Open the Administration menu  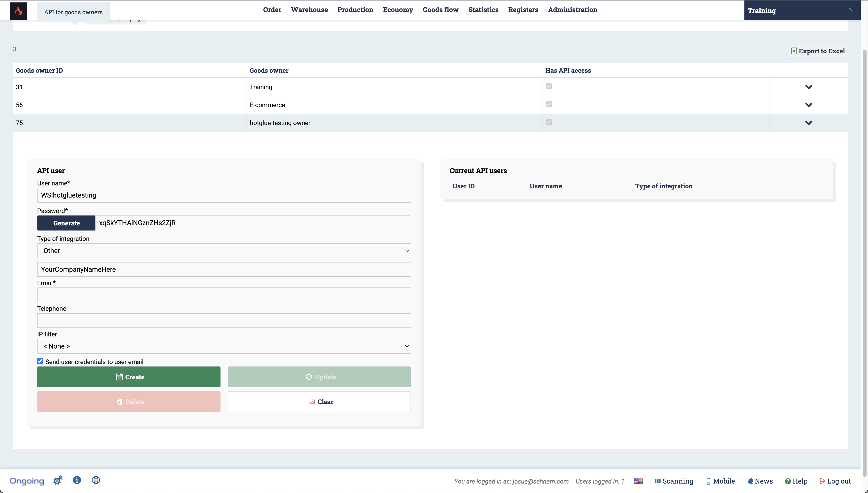pyautogui.click(x=572, y=10)
